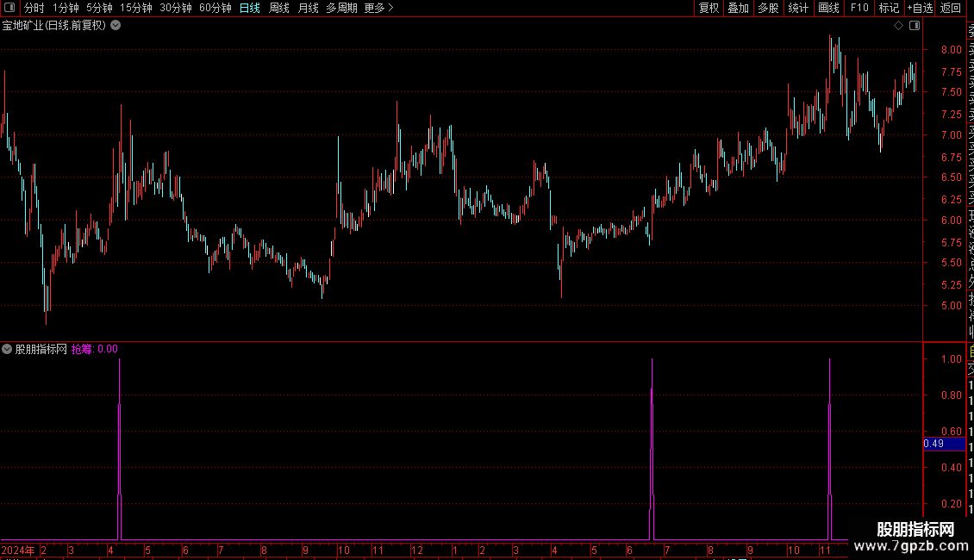Click 返回 to go back
This screenshot has height=560, width=974.
pyautogui.click(x=951, y=8)
